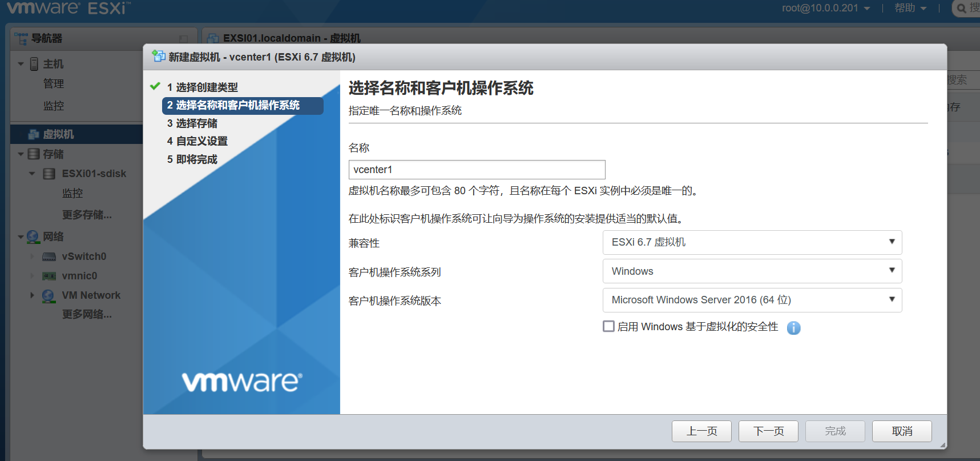Click the dialog resize grip in the corner
This screenshot has height=461, width=980.
[x=942, y=444]
